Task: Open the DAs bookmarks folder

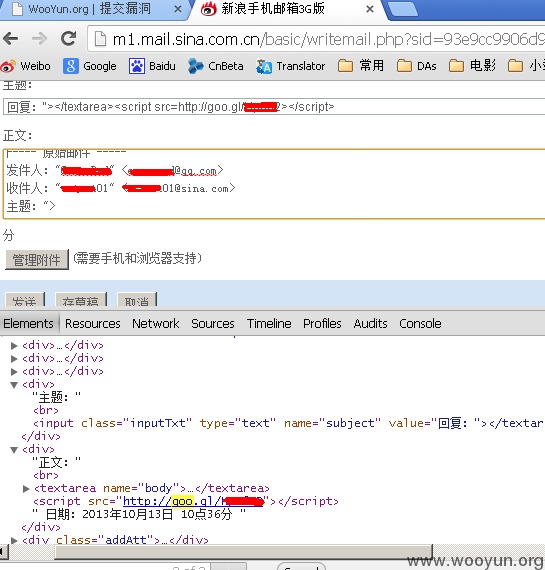Action: click(x=416, y=66)
